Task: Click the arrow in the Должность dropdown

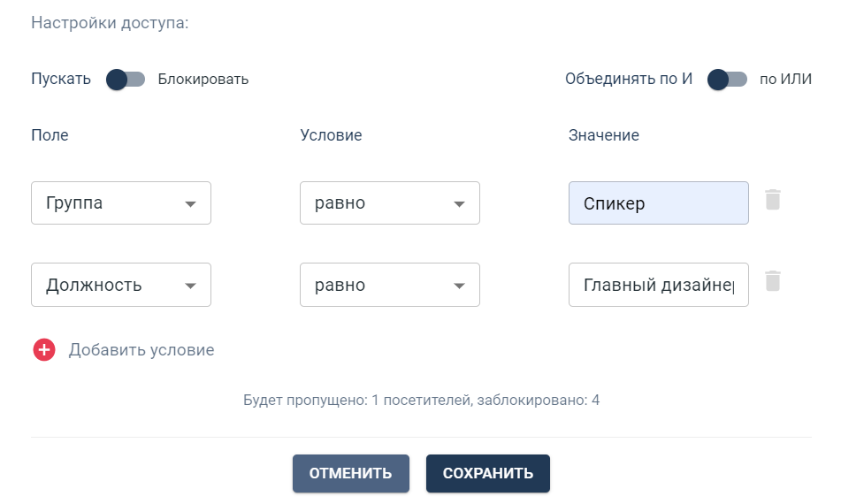Action: pos(190,286)
